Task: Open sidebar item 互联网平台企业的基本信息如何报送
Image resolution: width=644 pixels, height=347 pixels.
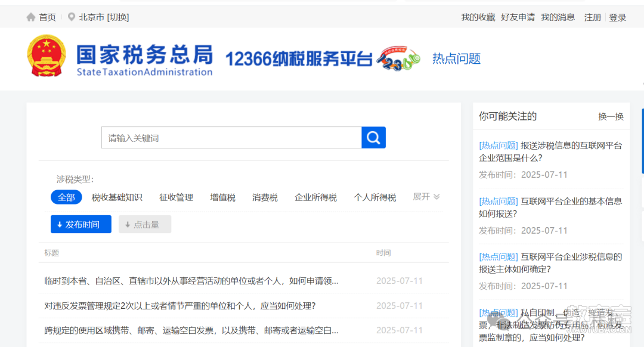Action: (x=550, y=207)
